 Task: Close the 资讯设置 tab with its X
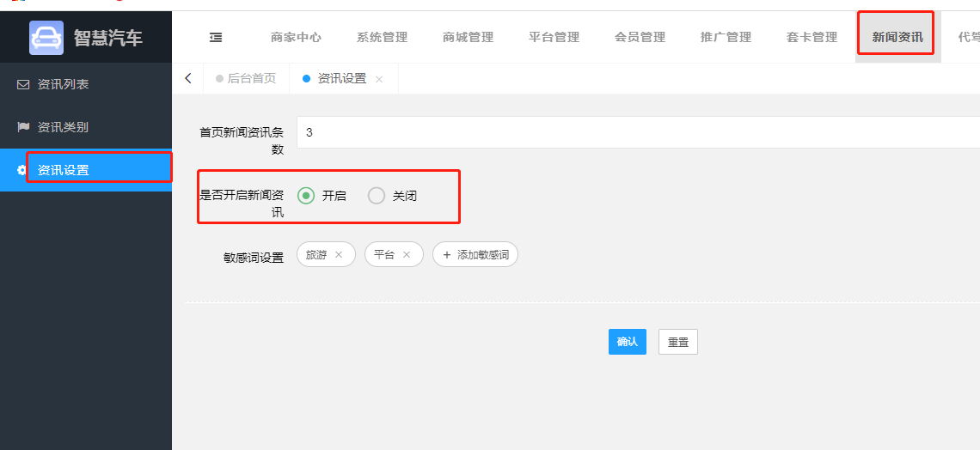(x=379, y=79)
